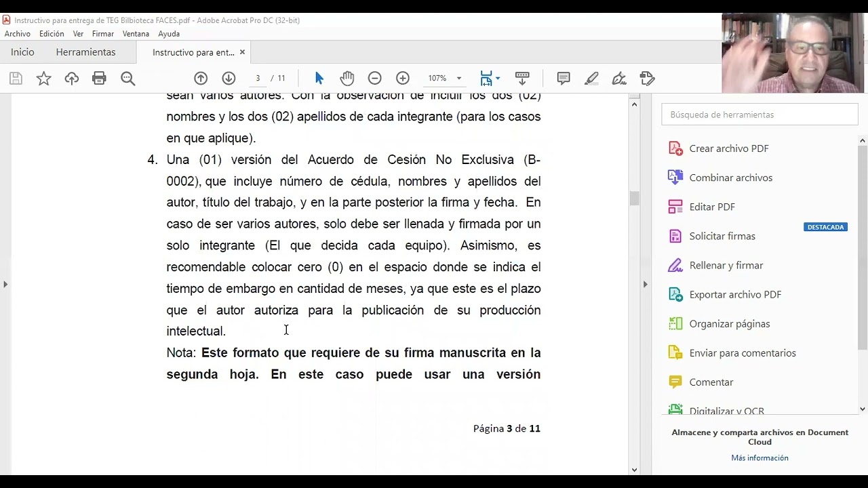
Task: Open the Edición menu
Action: click(x=52, y=34)
